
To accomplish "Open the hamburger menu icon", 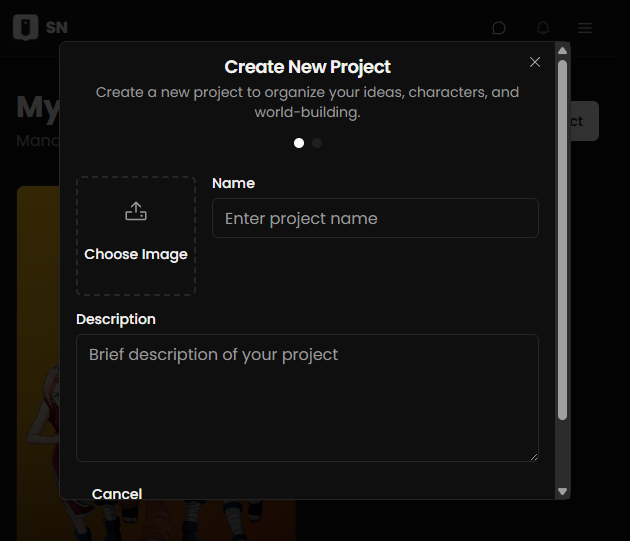I will (585, 28).
